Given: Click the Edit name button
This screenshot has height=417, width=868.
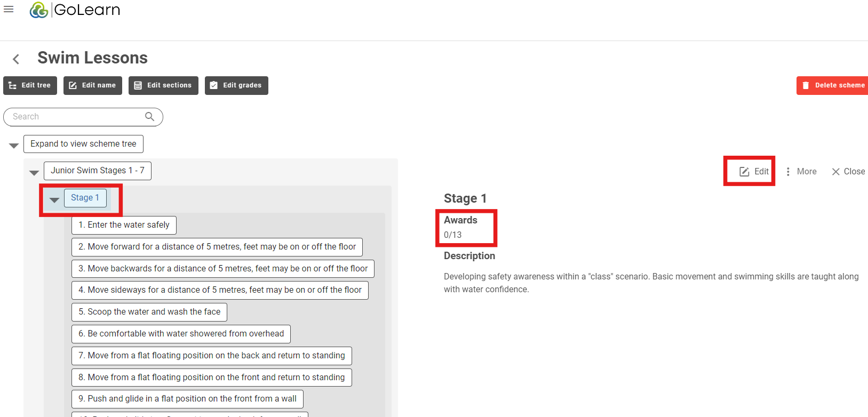Looking at the screenshot, I should pos(93,85).
